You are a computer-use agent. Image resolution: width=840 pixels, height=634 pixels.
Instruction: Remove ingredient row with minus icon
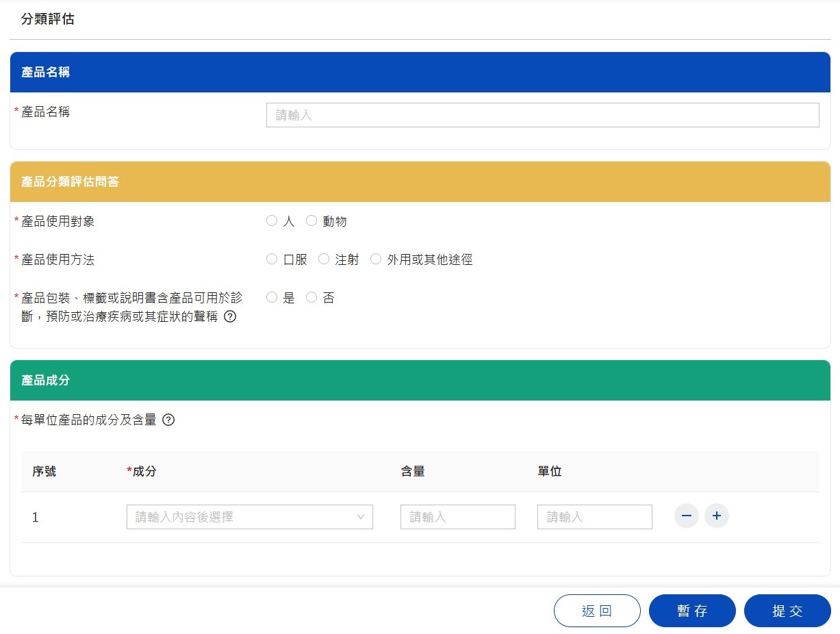[x=686, y=516]
